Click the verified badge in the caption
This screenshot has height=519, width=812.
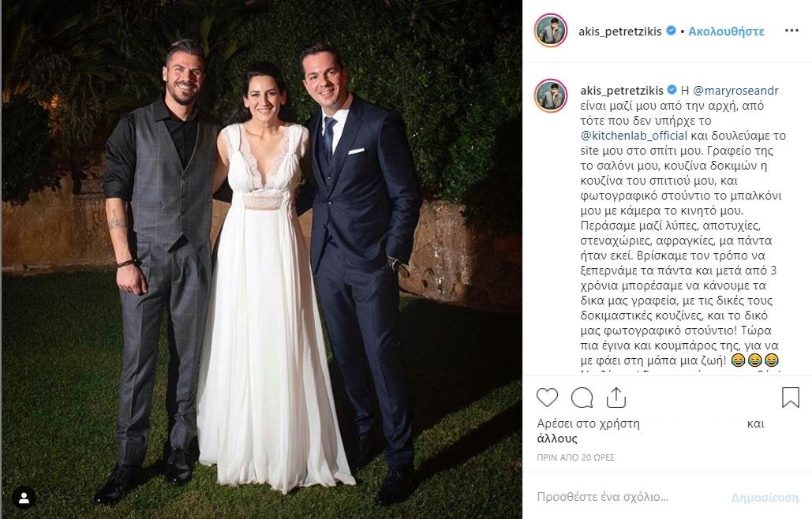(672, 90)
